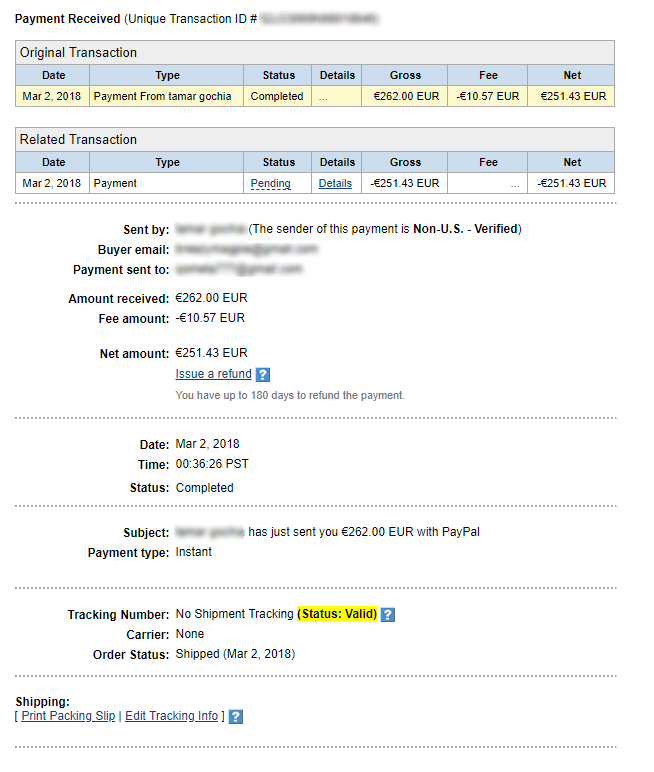This screenshot has height=772, width=654.
Task: Open Details link in Related Transaction
Action: (335, 183)
